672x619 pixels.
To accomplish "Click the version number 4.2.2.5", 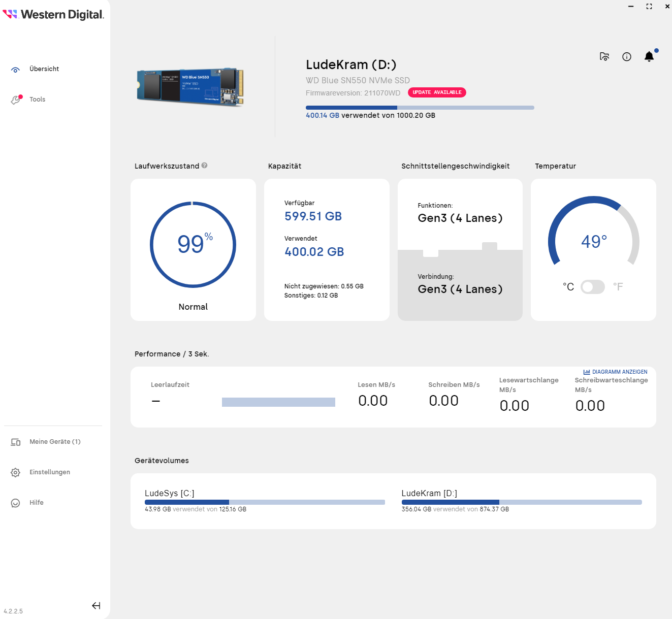I will point(13,611).
